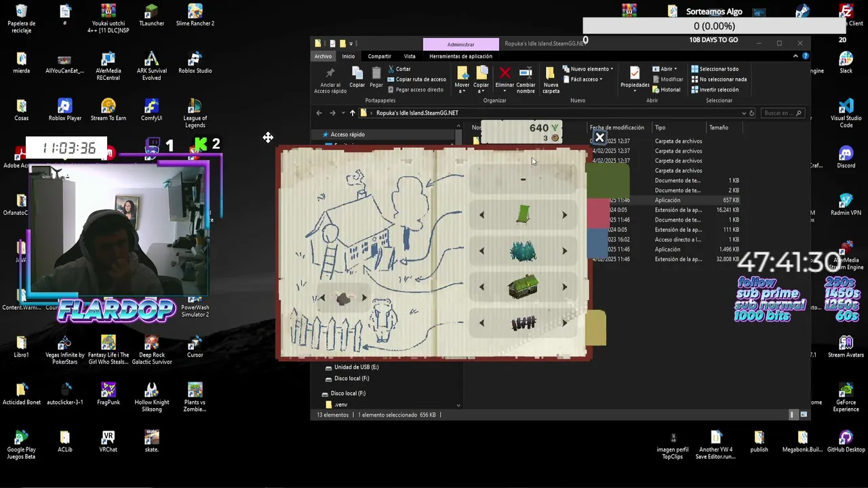Click left arrow beside the fence item

[x=481, y=323]
